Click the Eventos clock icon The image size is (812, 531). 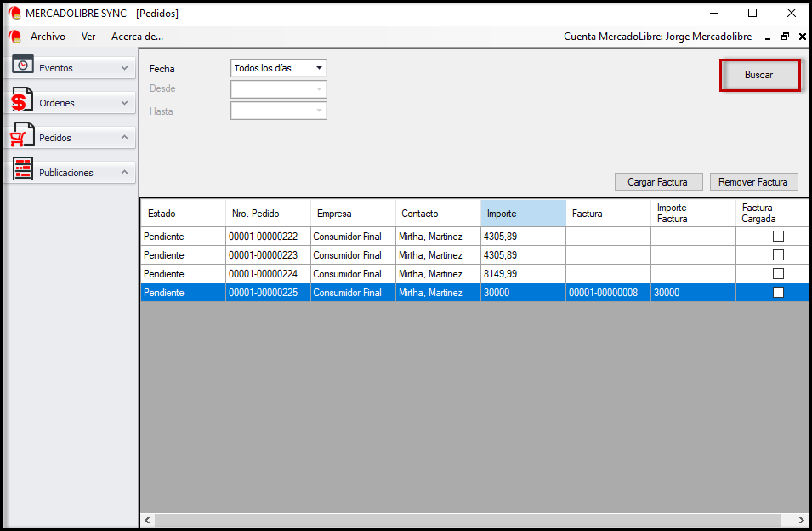(23, 65)
